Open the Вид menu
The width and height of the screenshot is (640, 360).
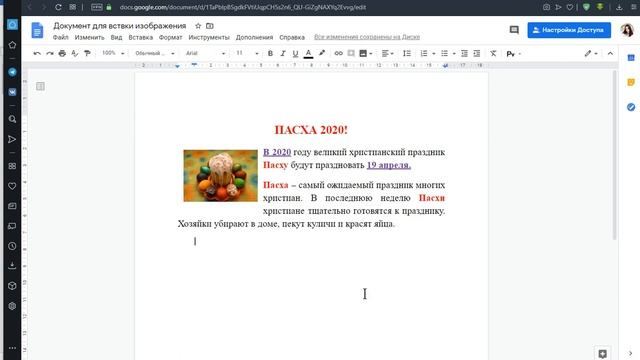(x=116, y=37)
